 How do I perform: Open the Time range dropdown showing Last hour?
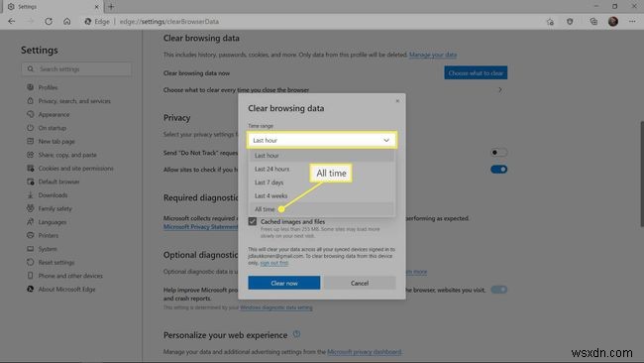coord(322,140)
